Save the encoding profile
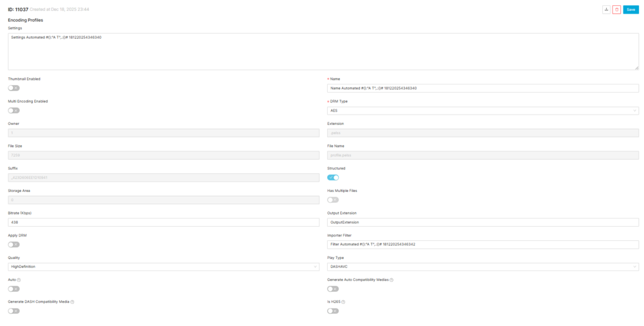644x326 pixels. (x=630, y=10)
